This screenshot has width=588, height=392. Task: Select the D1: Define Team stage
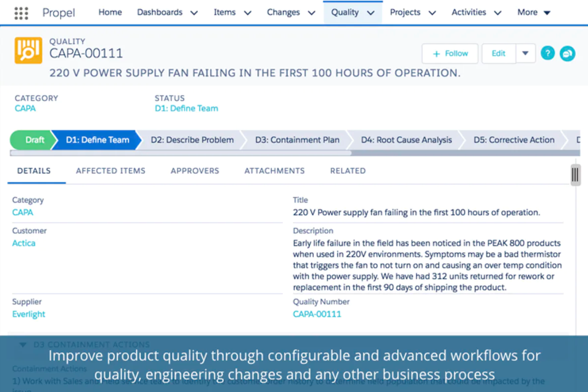pos(97,140)
